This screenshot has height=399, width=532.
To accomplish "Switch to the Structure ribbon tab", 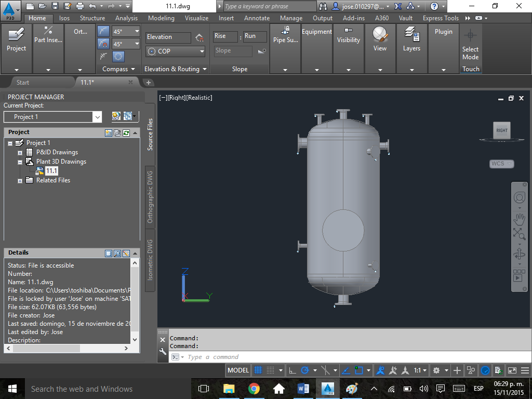I will tap(92, 18).
